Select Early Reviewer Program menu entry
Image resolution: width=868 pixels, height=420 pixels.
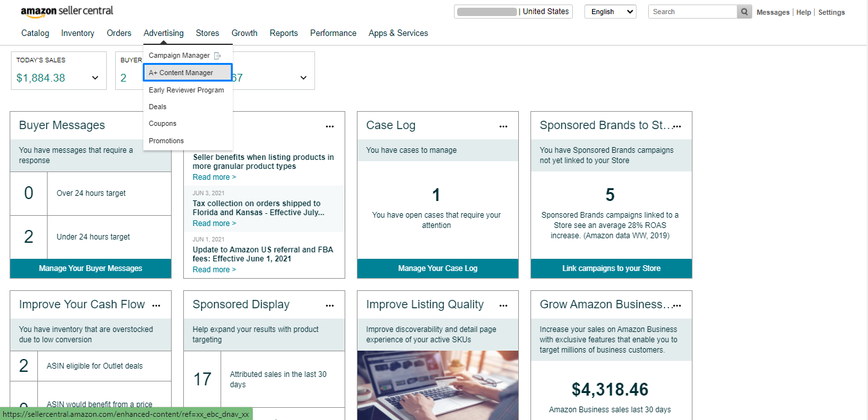188,90
